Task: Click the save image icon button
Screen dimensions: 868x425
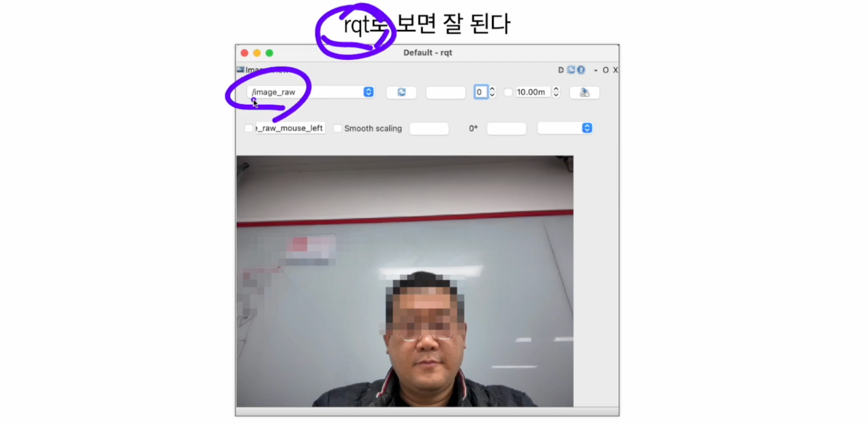Action: (x=584, y=92)
